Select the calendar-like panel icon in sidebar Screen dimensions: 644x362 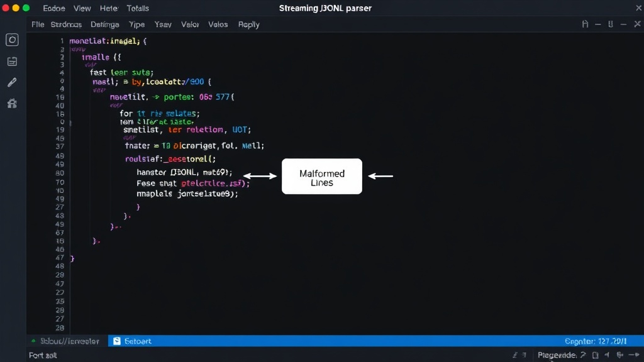click(12, 62)
